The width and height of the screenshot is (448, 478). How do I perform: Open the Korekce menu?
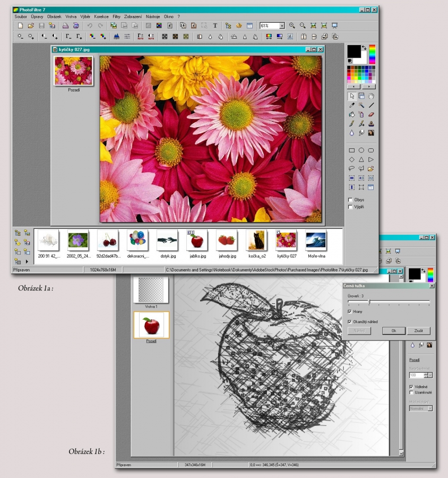101,16
